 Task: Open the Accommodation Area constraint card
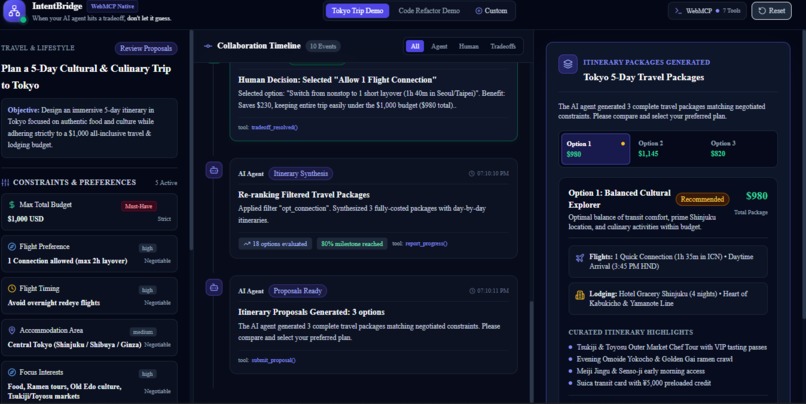pyautogui.click(x=89, y=338)
